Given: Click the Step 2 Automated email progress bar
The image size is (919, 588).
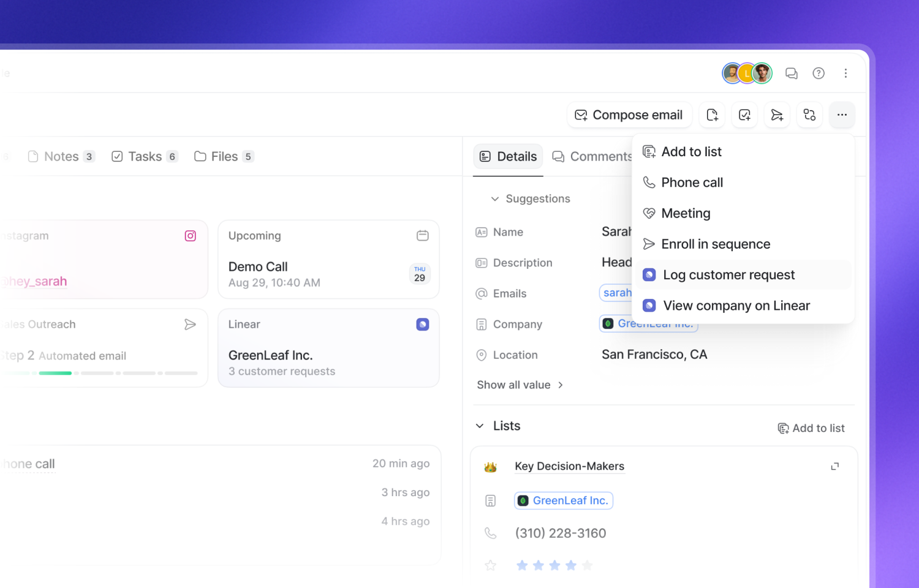Looking at the screenshot, I should tap(98, 372).
